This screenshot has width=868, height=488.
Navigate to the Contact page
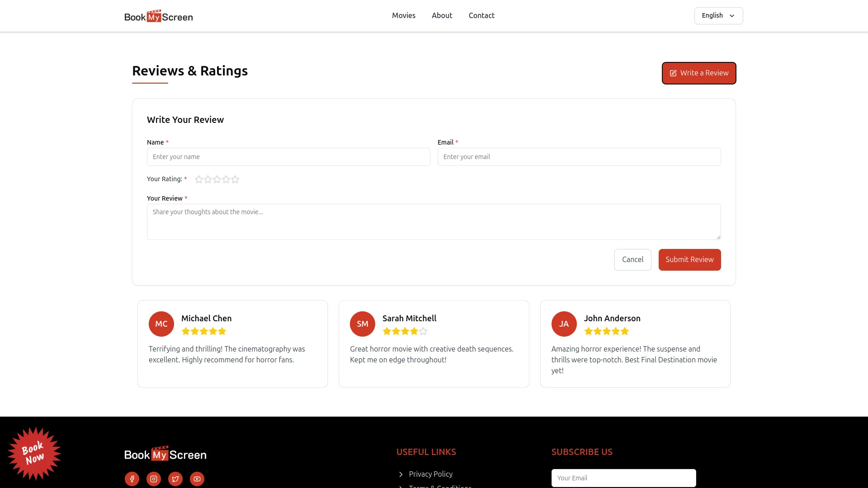pyautogui.click(x=481, y=15)
